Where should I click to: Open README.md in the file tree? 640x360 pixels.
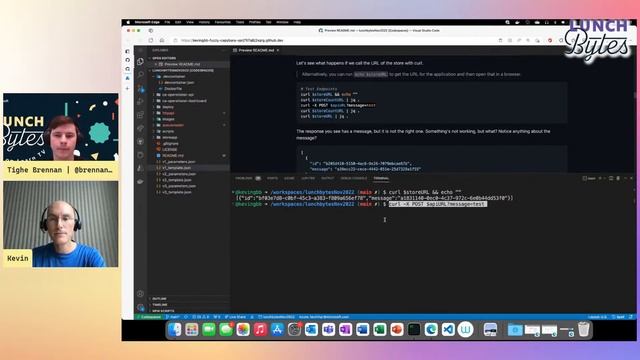pos(173,156)
